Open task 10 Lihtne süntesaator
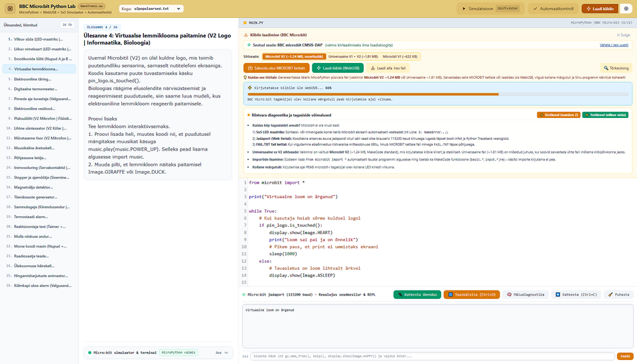The width and height of the screenshot is (637, 364). click(39, 128)
